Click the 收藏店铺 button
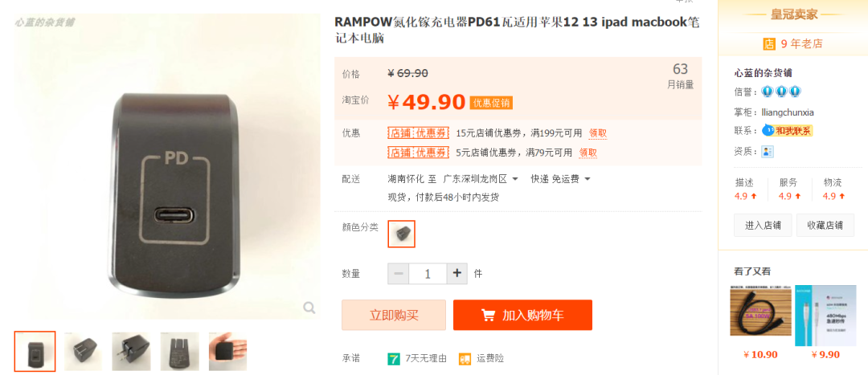Viewport: 868px width, 375px height. [x=825, y=225]
